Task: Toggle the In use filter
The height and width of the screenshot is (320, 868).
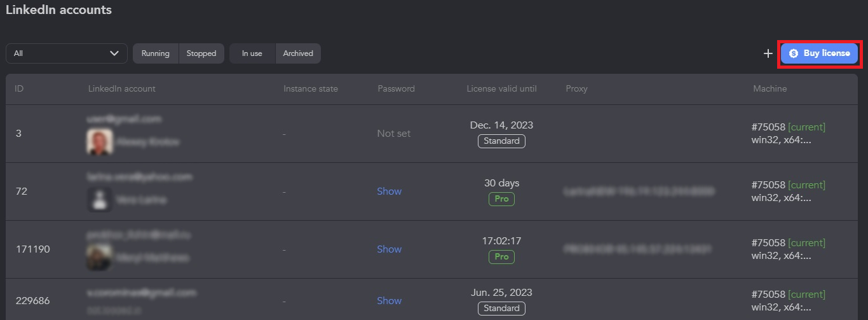Action: coord(252,53)
